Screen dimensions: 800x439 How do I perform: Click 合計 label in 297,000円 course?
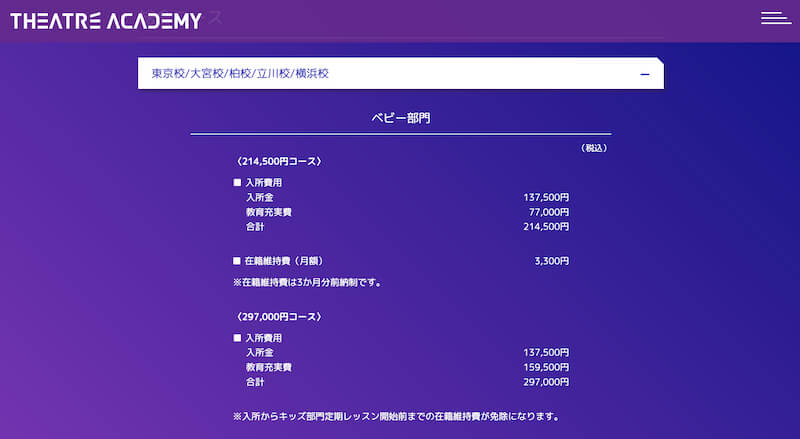point(255,382)
